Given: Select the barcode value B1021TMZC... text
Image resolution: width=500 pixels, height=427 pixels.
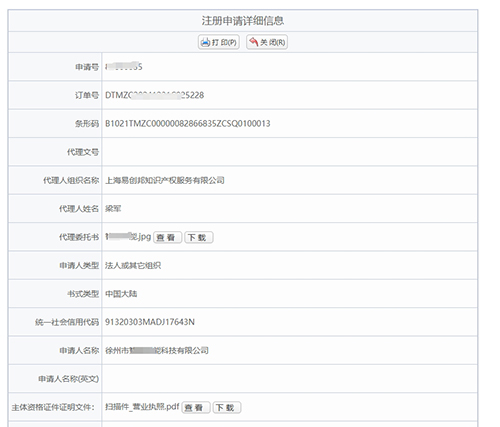Looking at the screenshot, I should 188,124.
